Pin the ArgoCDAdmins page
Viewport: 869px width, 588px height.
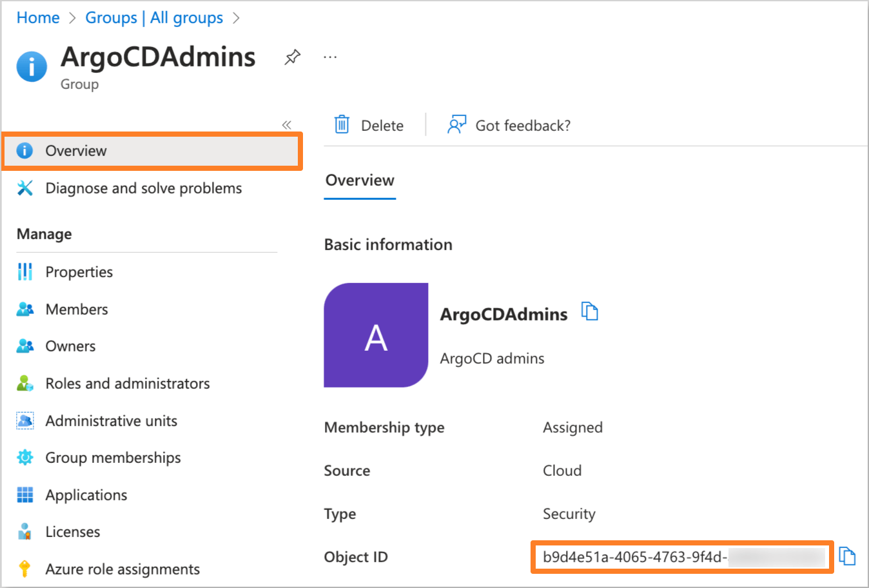click(291, 57)
